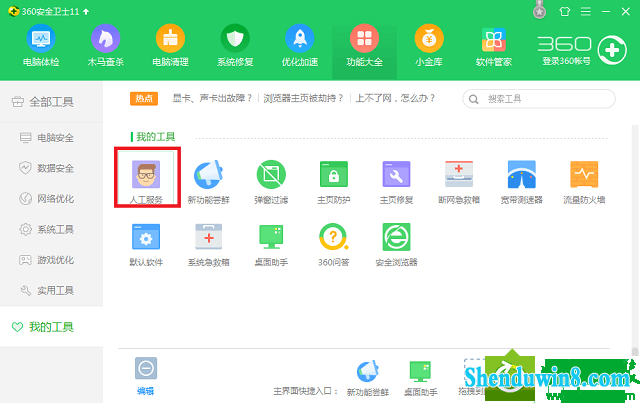This screenshot has height=403, width=640.
Task: Launch 主页修复 wrench tool
Action: point(396,181)
